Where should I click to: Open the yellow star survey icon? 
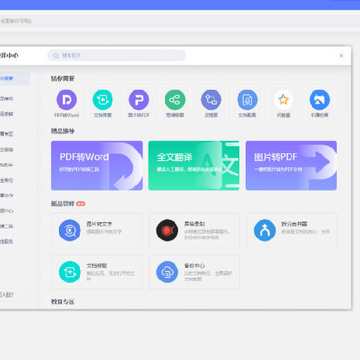[283, 100]
